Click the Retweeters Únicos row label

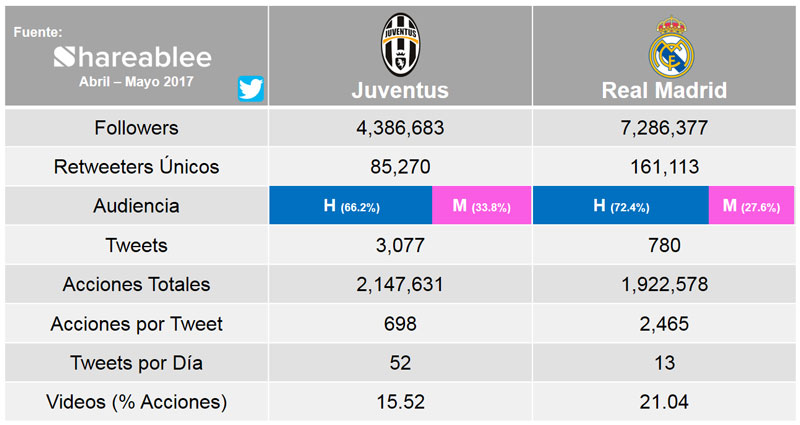pos(136,166)
